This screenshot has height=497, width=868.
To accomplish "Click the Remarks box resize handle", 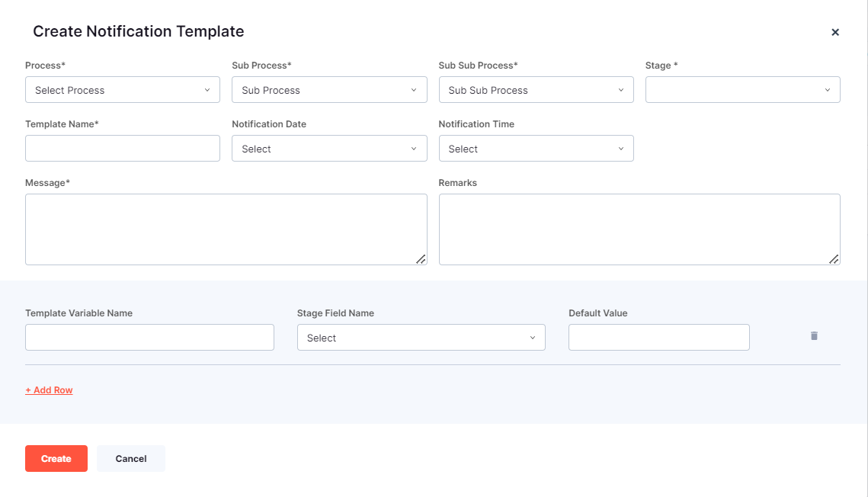I will tap(834, 261).
